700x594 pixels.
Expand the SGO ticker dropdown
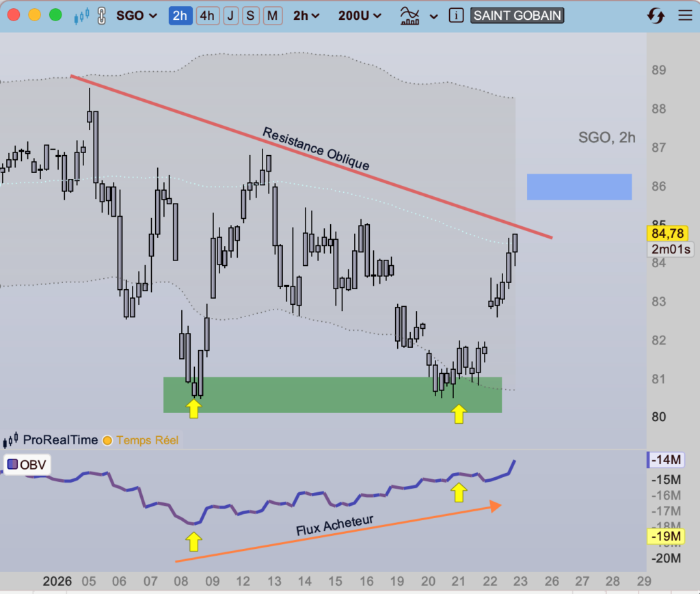point(136,16)
